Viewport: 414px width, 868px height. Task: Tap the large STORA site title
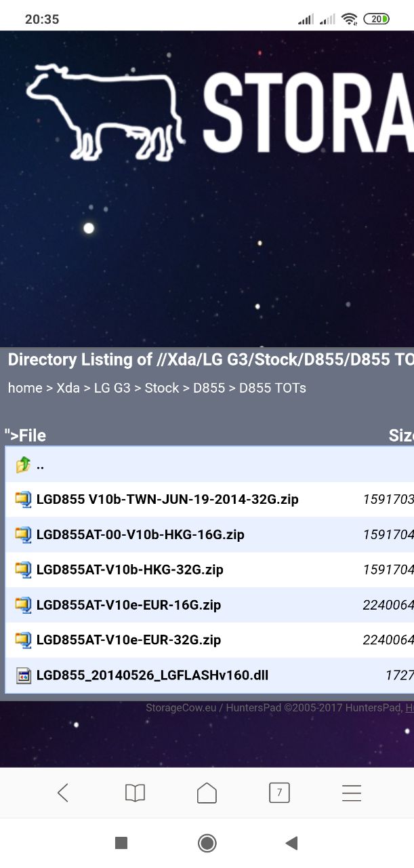[308, 113]
